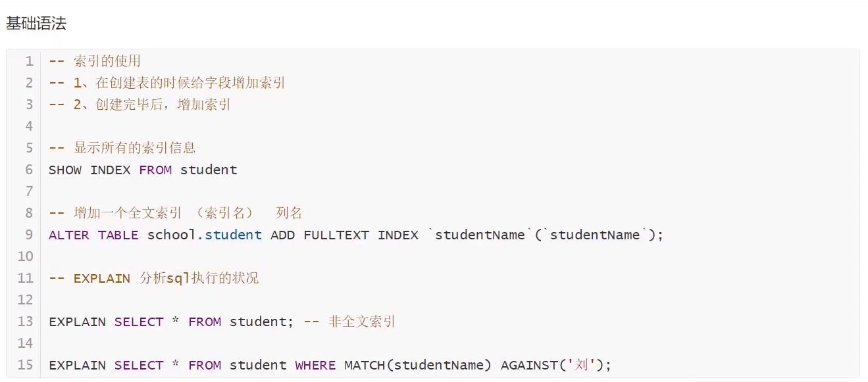
Task: Click the MATCH(studentName) expression
Action: click(x=418, y=365)
